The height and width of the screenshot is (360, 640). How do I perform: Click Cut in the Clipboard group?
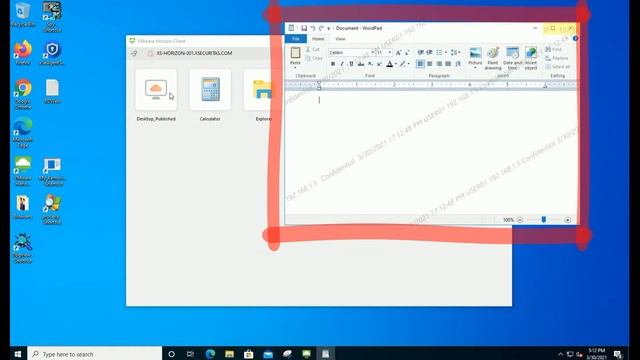[x=313, y=49]
